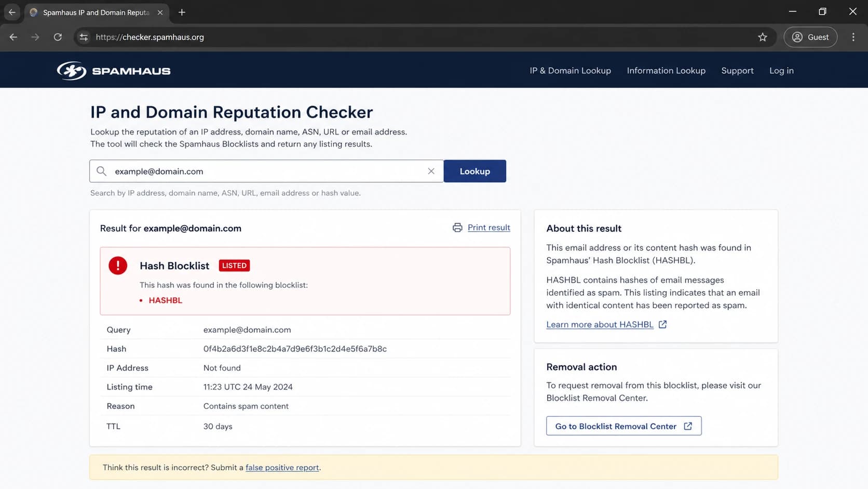Click the About this result heading
Screen dimensions: 868x489
click(584, 229)
